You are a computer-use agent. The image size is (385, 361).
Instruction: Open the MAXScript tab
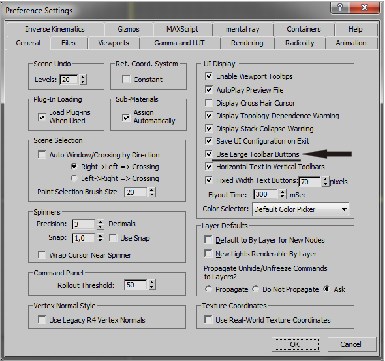pyautogui.click(x=182, y=29)
